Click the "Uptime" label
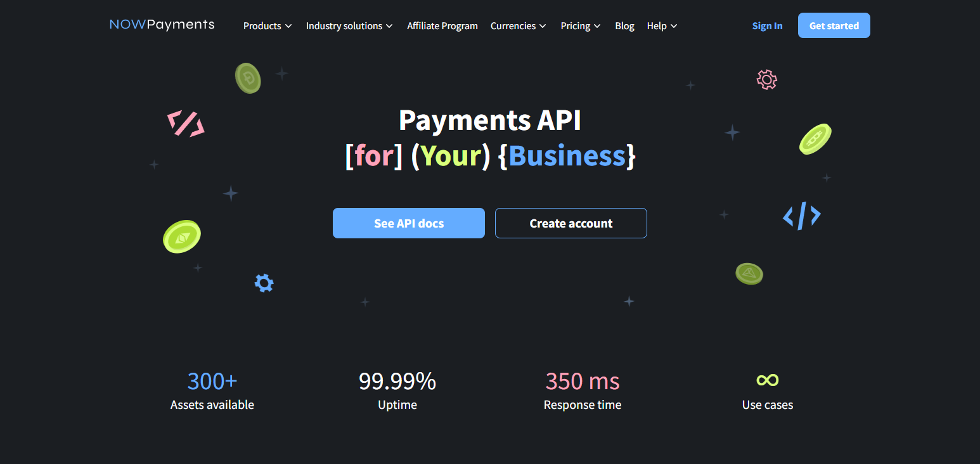The height and width of the screenshot is (464, 980). point(397,405)
